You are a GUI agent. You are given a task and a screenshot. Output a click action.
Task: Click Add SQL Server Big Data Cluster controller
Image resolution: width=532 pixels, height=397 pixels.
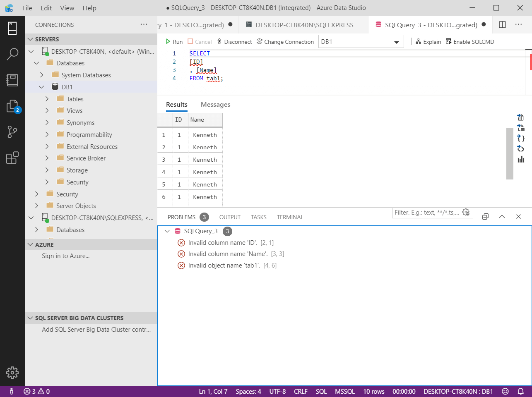tap(96, 330)
